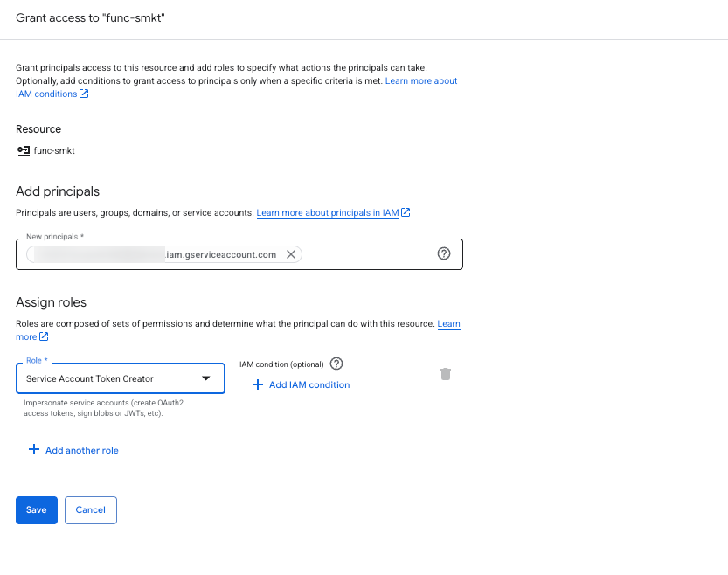
Task: Focus the New principals input field
Action: click(x=367, y=254)
